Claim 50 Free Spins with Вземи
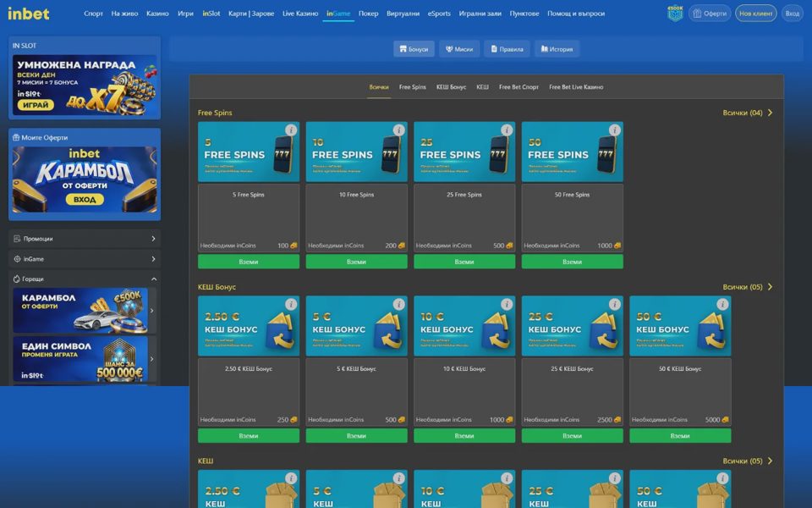Image resolution: width=812 pixels, height=508 pixels. point(573,262)
